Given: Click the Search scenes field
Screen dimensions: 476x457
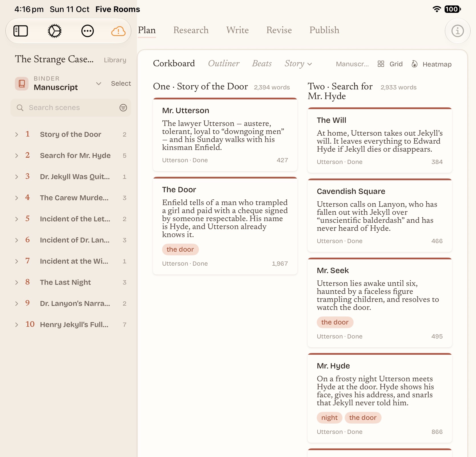Looking at the screenshot, I should pyautogui.click(x=71, y=108).
